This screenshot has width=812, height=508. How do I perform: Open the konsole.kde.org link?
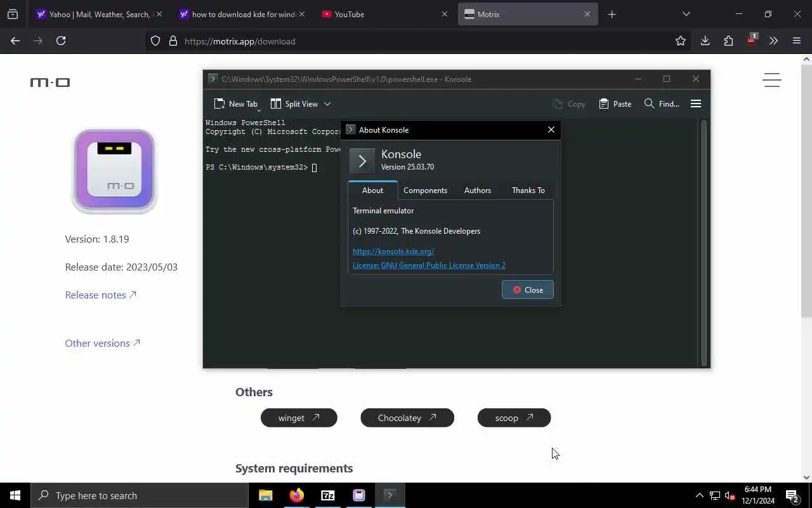click(393, 251)
